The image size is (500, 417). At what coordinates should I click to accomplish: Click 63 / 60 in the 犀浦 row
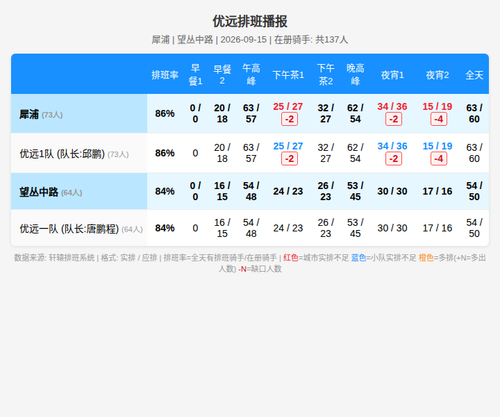[474, 113]
